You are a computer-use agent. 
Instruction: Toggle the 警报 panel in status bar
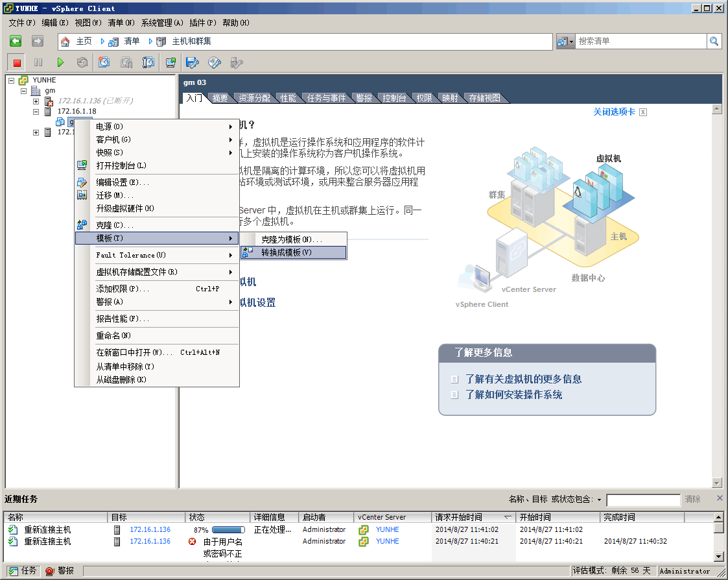[x=60, y=571]
